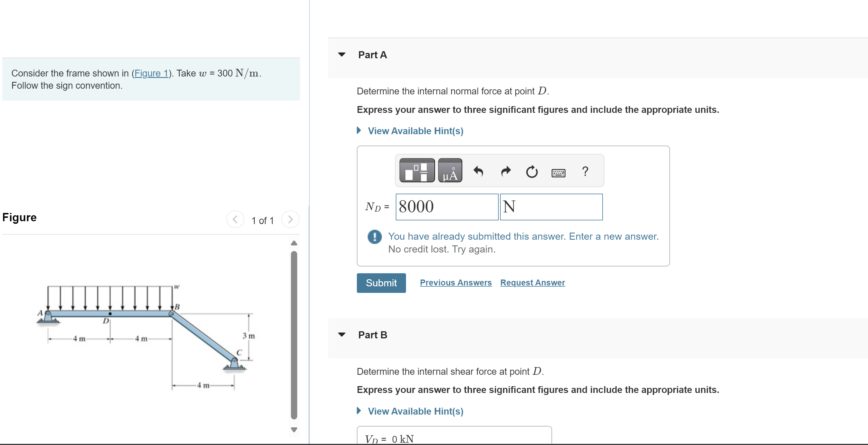Viewport: 868px width, 445px height.
Task: Click the Request Answer link
Action: [x=532, y=283]
